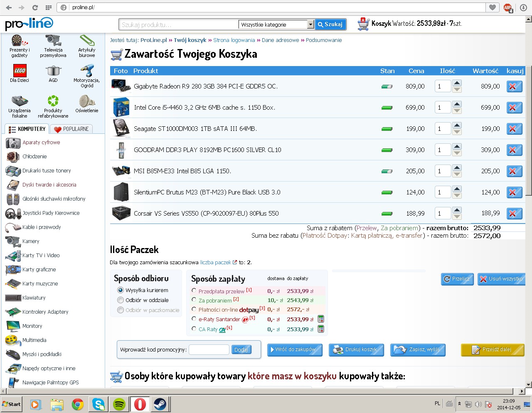Increase quantity of Gigabyte Radeon R9 280
This screenshot has width=532, height=413.
coord(457,83)
